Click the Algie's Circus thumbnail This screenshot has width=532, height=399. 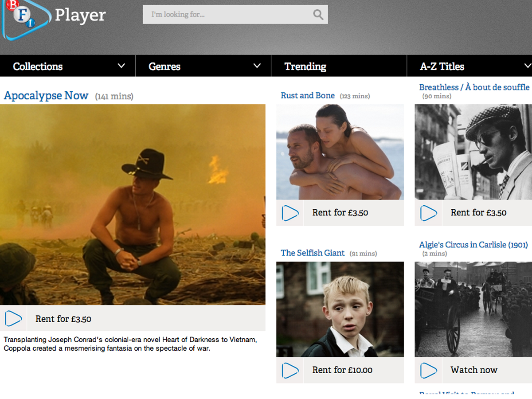coord(473,309)
